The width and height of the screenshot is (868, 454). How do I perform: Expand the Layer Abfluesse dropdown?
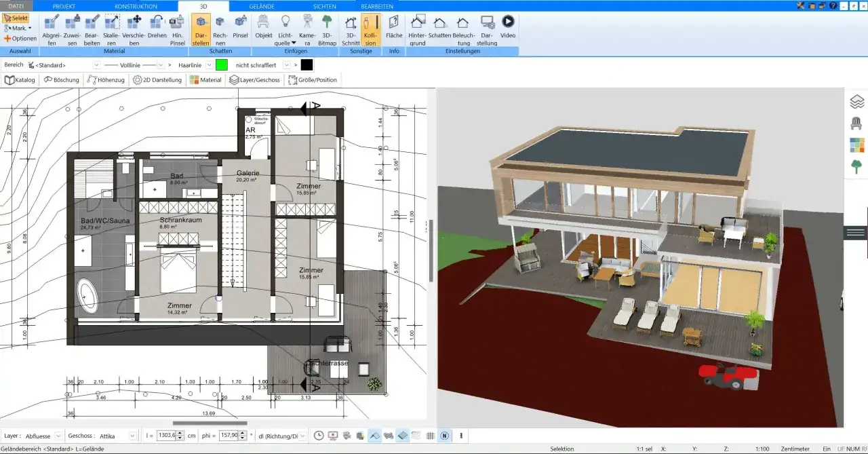pos(58,436)
